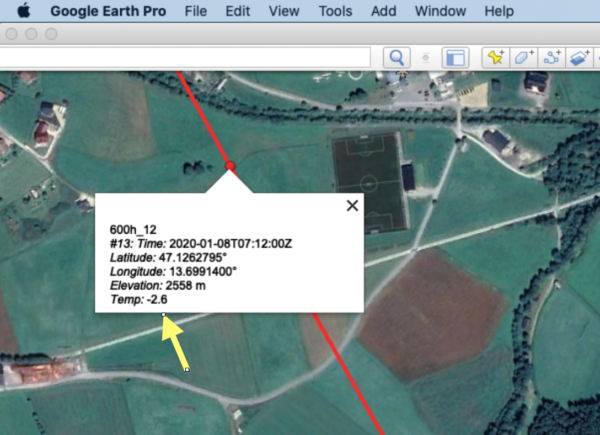This screenshot has width=600, height=435.
Task: Toggle the sidebar panel button
Action: (x=455, y=58)
